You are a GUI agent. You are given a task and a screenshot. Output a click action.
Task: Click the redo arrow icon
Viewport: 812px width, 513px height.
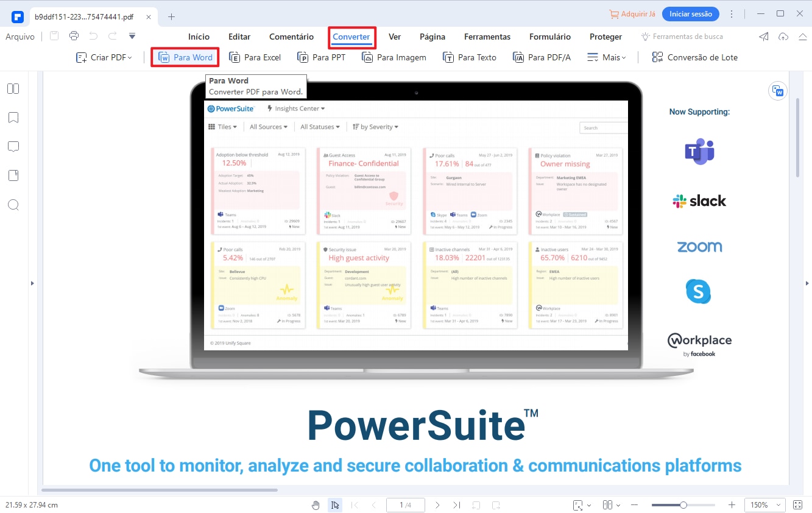(113, 36)
